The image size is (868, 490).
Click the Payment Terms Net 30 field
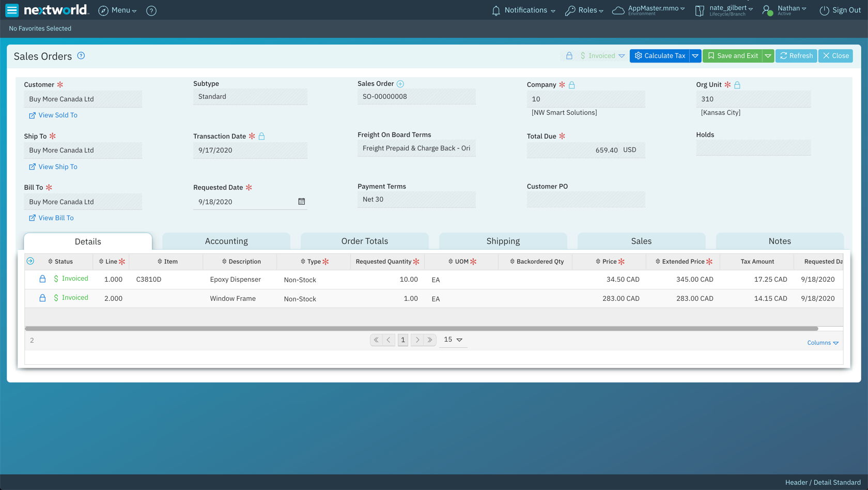(x=416, y=200)
